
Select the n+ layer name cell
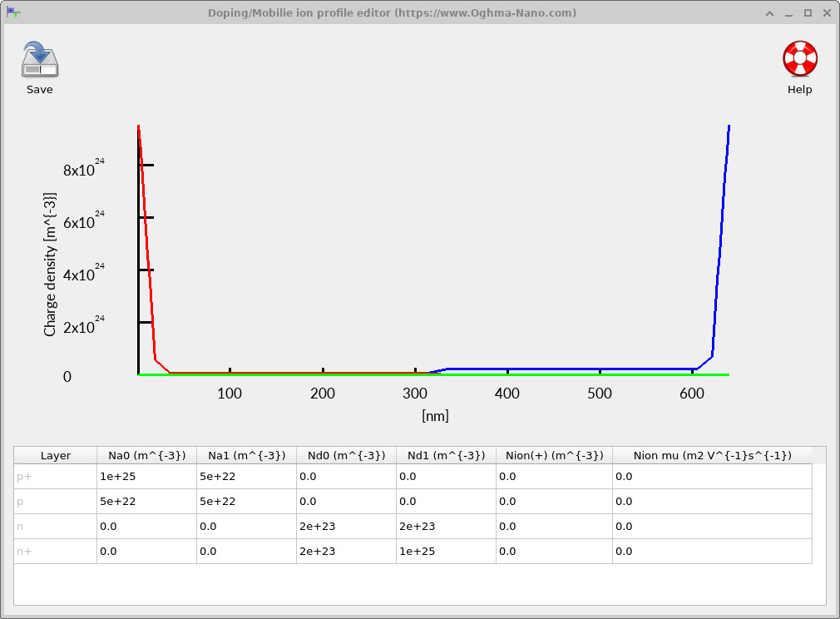(54, 551)
